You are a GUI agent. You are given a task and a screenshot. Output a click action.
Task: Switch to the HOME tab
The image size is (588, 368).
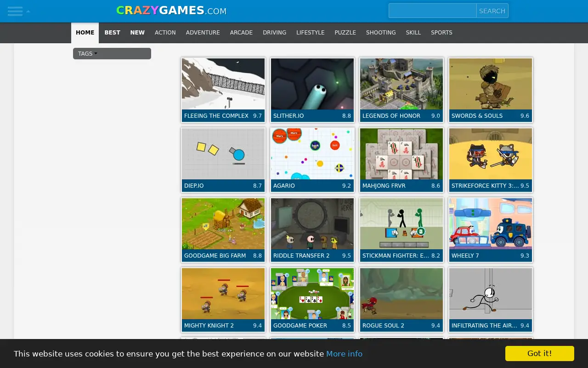click(85, 33)
